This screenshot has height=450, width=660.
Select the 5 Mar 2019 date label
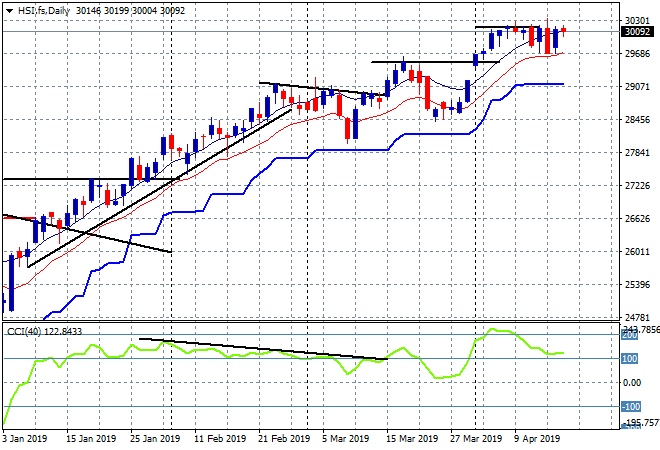pyautogui.click(x=346, y=439)
